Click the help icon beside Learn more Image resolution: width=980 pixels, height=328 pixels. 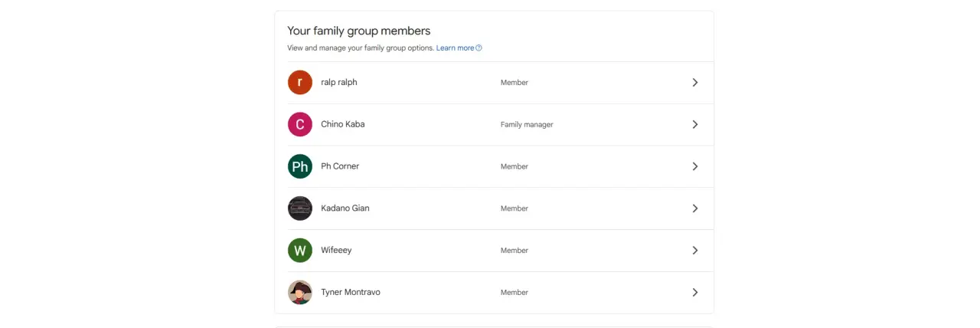pos(479,48)
